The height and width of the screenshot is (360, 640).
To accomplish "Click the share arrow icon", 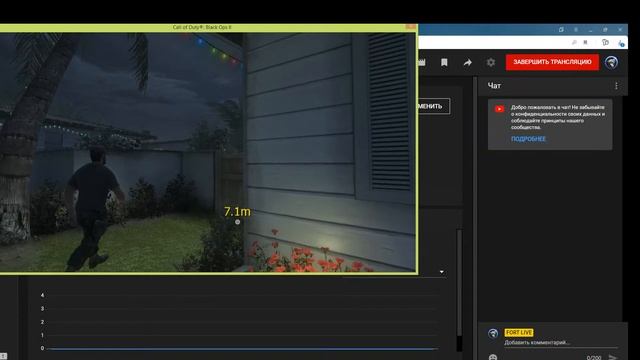I will pyautogui.click(x=467, y=62).
